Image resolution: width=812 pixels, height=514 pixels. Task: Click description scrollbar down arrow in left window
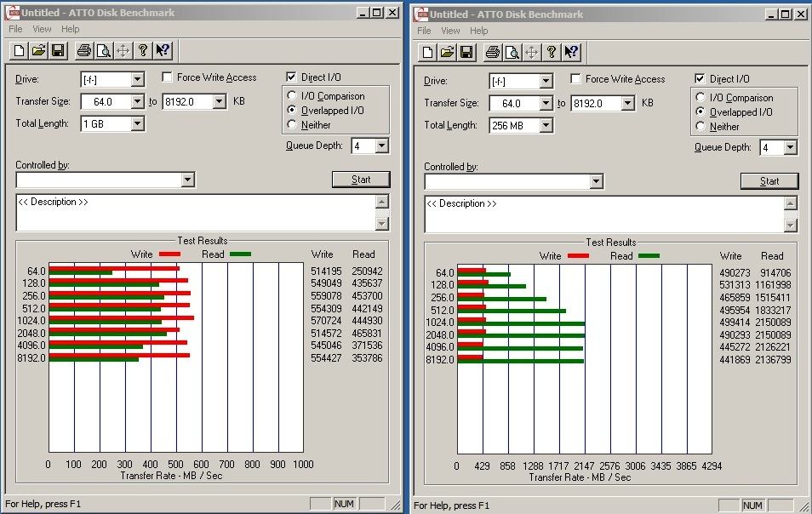382,224
